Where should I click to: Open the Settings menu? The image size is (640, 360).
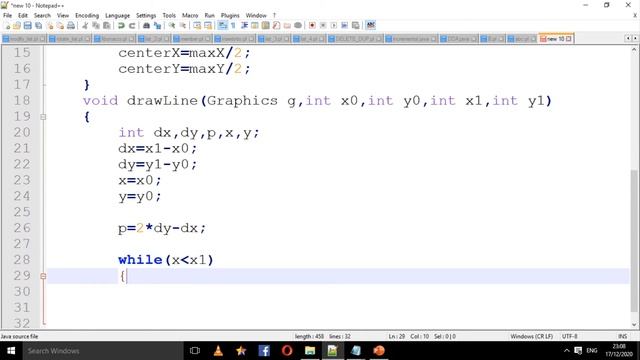point(146,16)
